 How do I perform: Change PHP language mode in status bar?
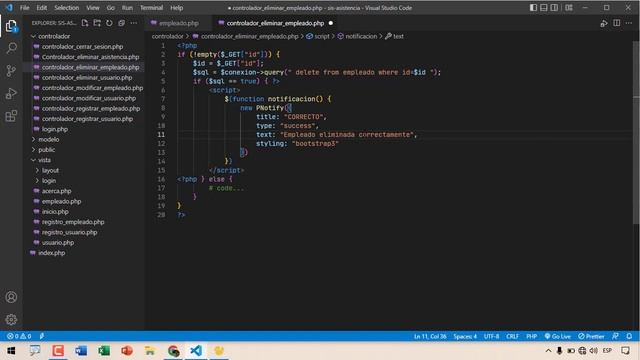pyautogui.click(x=531, y=336)
